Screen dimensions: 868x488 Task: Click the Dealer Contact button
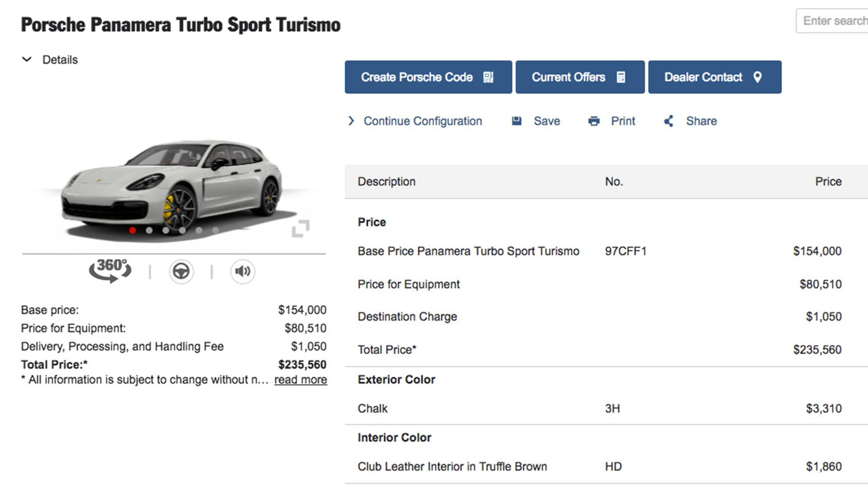pos(715,77)
